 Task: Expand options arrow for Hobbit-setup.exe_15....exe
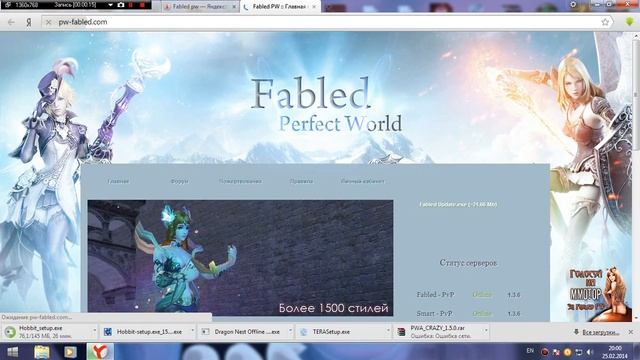(x=192, y=331)
